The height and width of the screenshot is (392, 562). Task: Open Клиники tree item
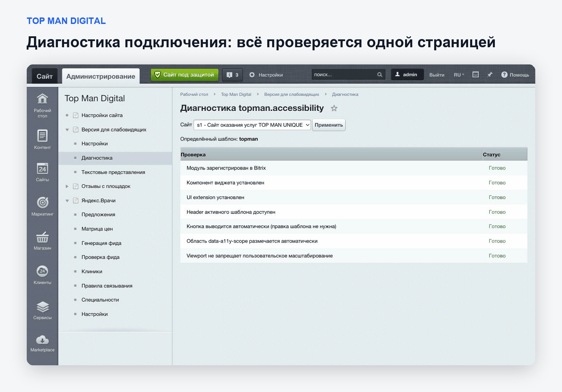click(x=92, y=271)
